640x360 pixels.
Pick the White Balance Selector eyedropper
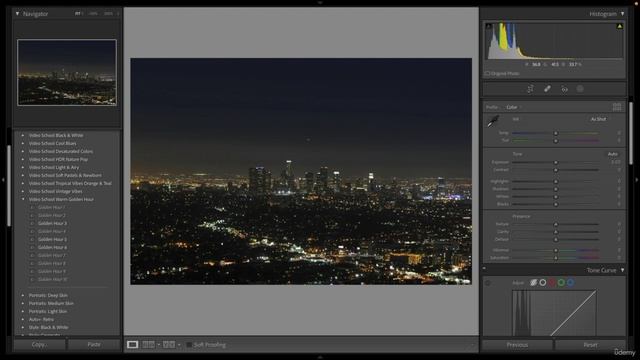pos(493,121)
